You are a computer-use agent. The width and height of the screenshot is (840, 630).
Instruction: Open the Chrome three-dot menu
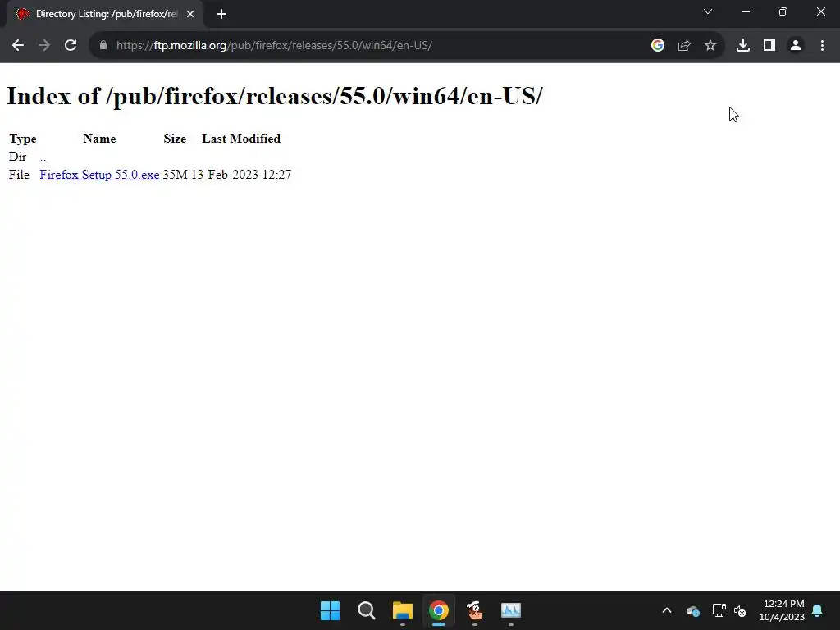[x=822, y=46]
